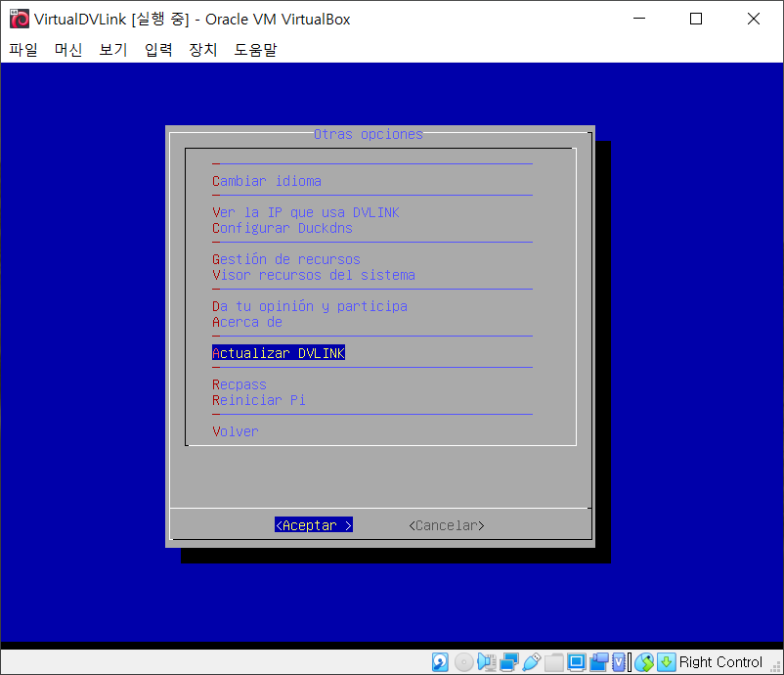Open the USB devices status icon
Viewport: 784px width, 675px height.
[532, 662]
